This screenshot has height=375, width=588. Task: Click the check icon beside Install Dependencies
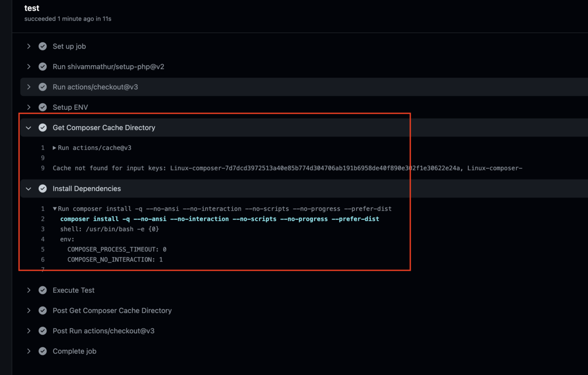click(x=43, y=189)
